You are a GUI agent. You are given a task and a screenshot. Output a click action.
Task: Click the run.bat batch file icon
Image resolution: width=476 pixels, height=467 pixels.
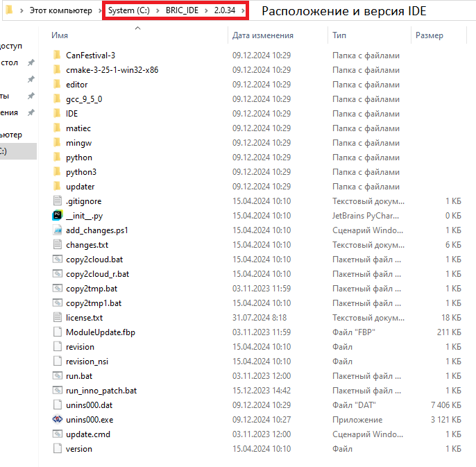pos(58,375)
